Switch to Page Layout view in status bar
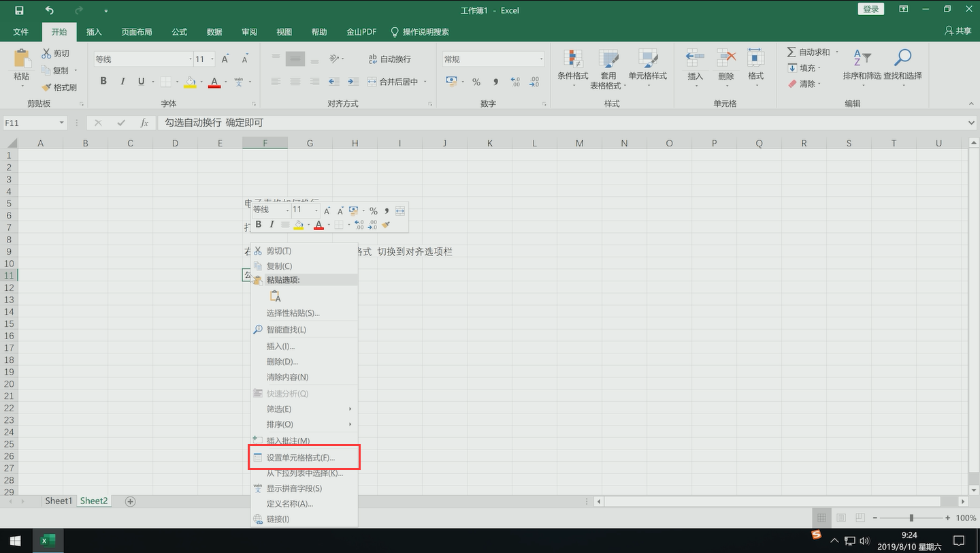Viewport: 980px width, 553px height. coord(840,518)
